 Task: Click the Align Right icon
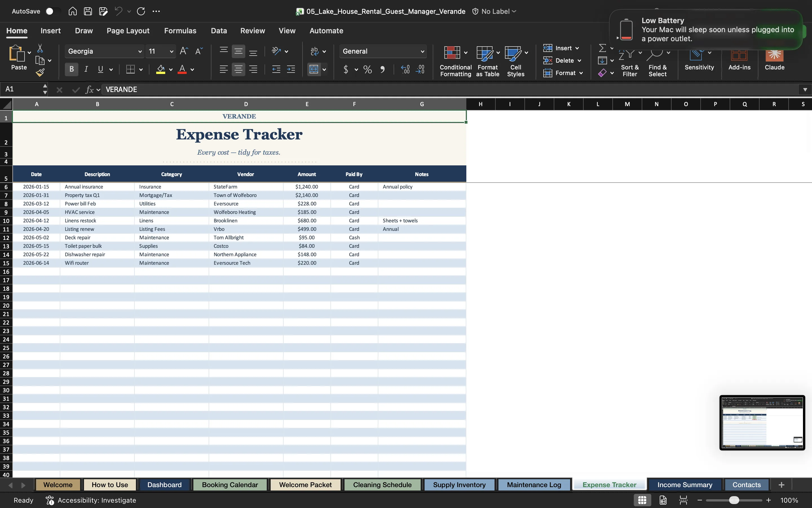click(253, 69)
